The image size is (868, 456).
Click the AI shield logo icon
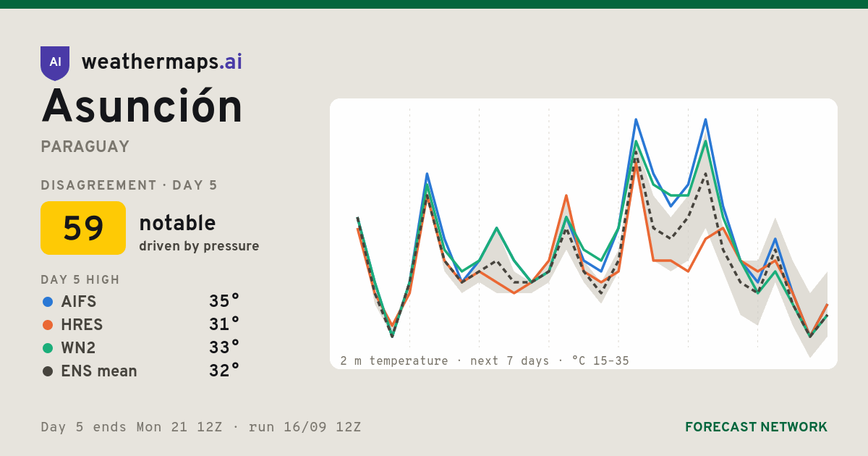[x=55, y=63]
